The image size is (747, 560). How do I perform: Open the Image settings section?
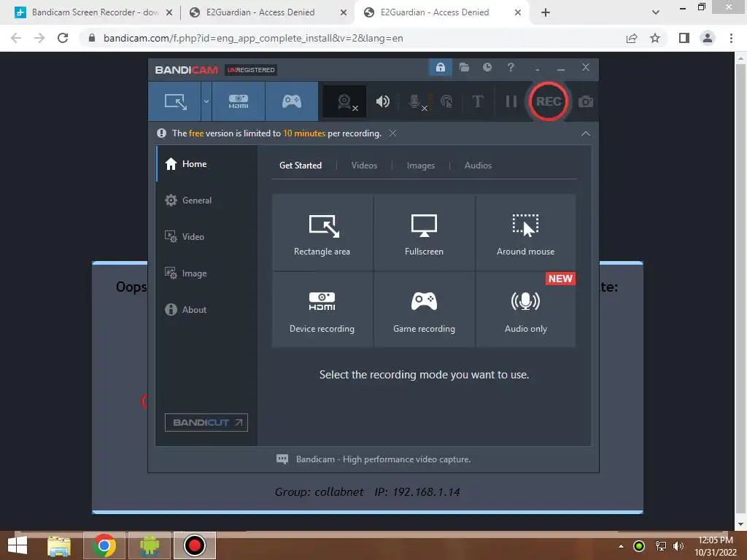pos(206,273)
